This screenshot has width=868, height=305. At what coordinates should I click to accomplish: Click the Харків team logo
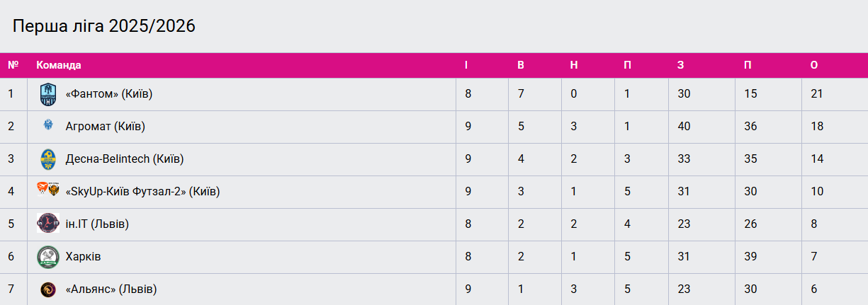[x=47, y=256]
